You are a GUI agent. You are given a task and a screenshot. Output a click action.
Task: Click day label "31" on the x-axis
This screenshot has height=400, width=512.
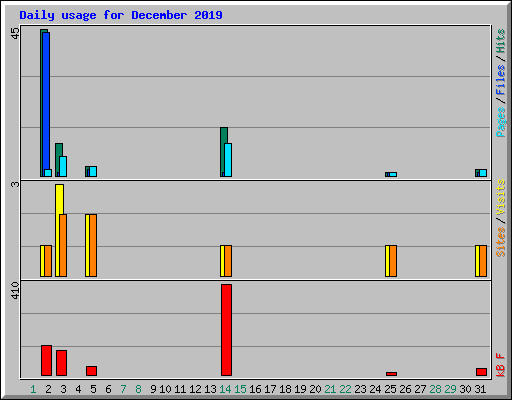tap(480, 389)
